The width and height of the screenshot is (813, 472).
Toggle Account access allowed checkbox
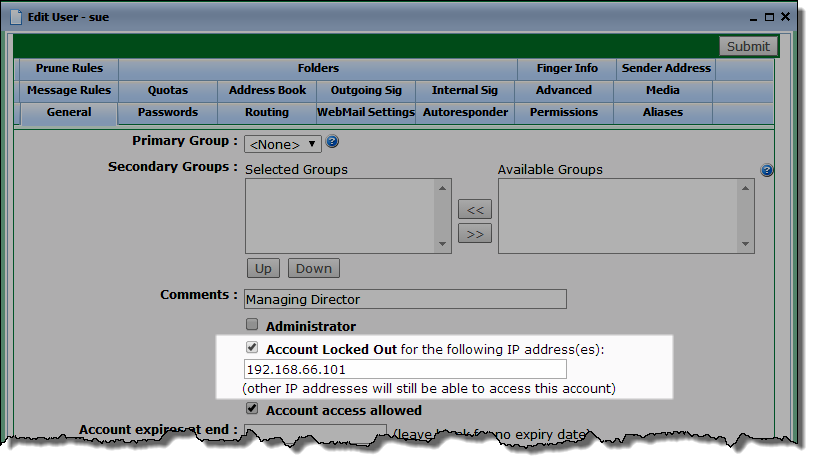pyautogui.click(x=252, y=409)
